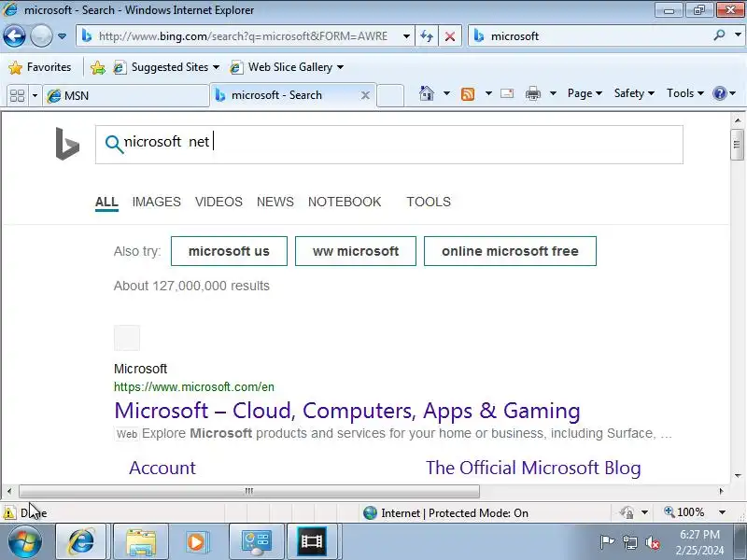Viewport: 747px width, 560px height.
Task: Launch Windows Media Player from taskbar
Action: coord(197,541)
